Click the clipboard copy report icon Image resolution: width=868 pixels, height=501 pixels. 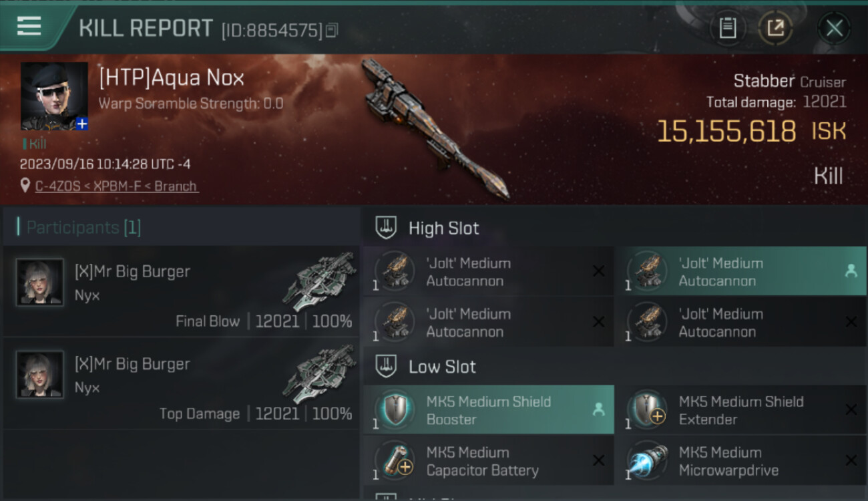click(x=727, y=28)
